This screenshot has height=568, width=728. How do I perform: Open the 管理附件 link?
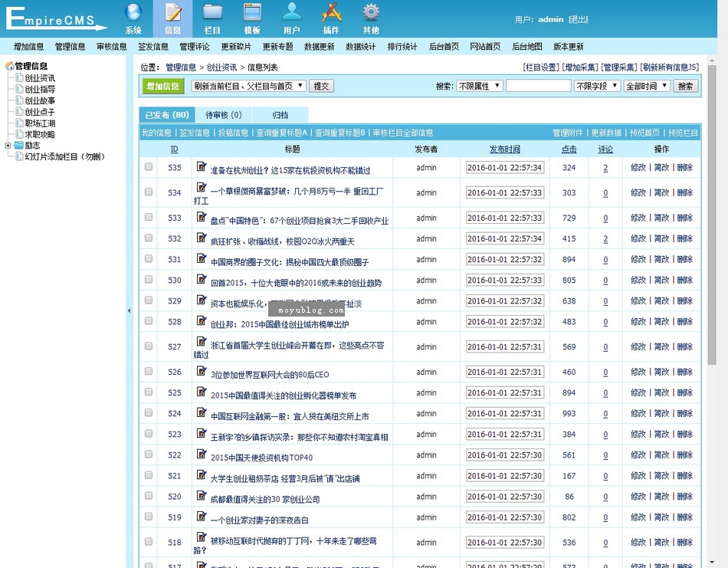coord(567,133)
